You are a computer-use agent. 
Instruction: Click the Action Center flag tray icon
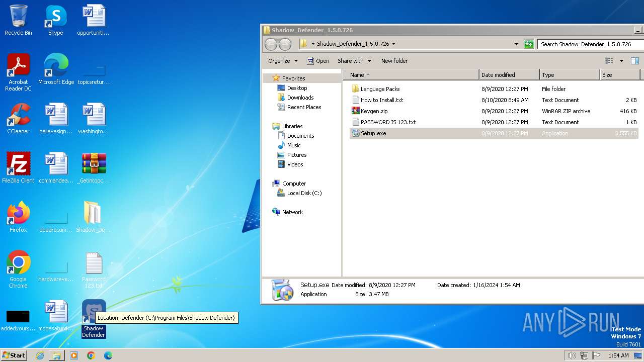pos(596,355)
